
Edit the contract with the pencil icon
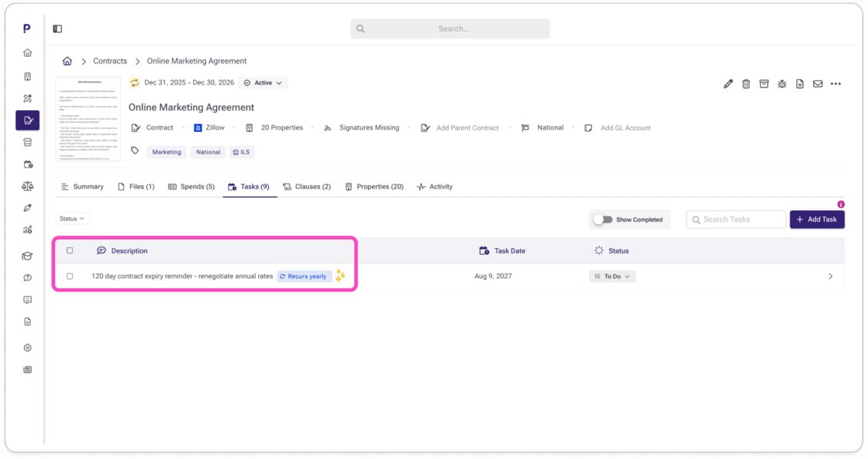(728, 84)
